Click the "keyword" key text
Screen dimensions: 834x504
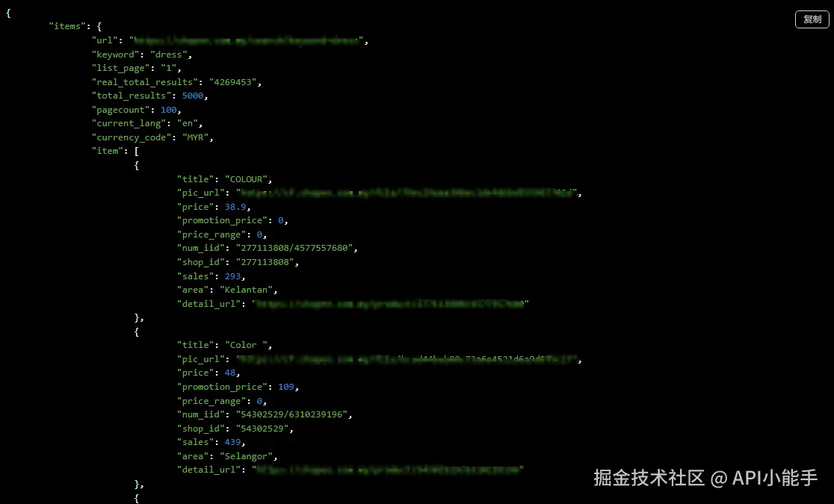(x=115, y=55)
